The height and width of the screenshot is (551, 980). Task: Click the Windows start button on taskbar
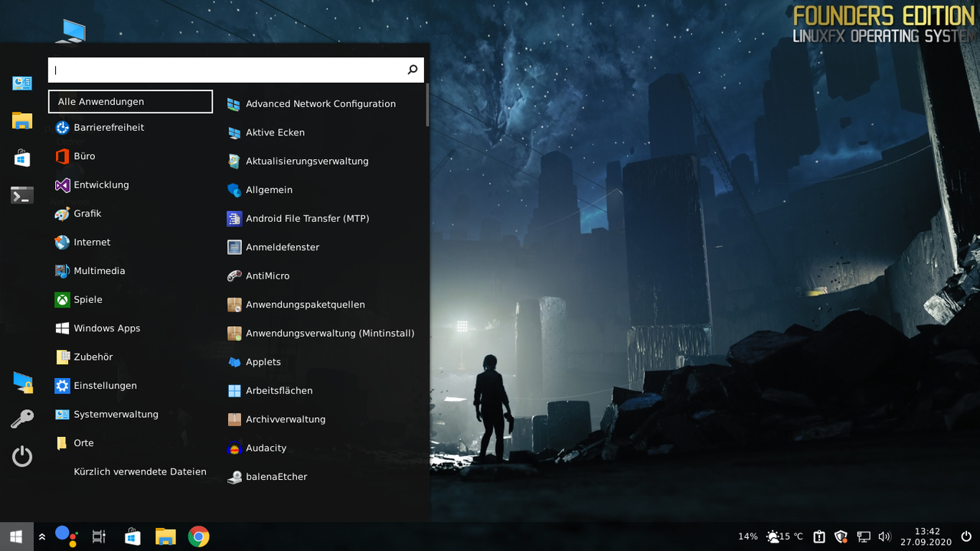click(x=16, y=536)
